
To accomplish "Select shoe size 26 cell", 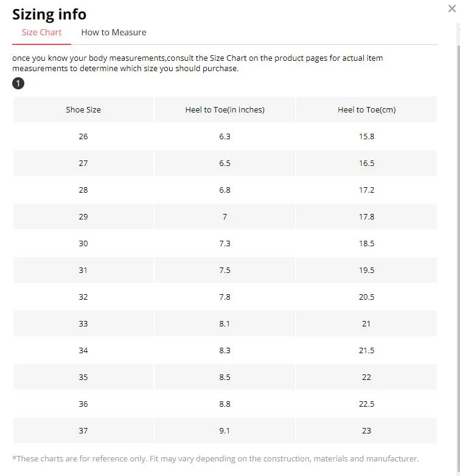I will pyautogui.click(x=83, y=136).
